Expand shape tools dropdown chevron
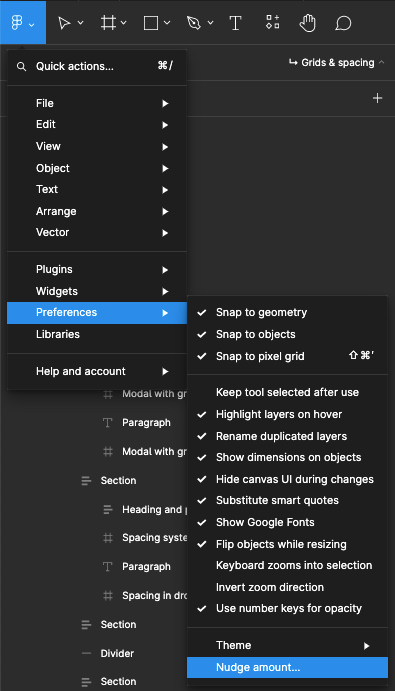Image resolution: width=395 pixels, height=691 pixels. click(x=167, y=23)
